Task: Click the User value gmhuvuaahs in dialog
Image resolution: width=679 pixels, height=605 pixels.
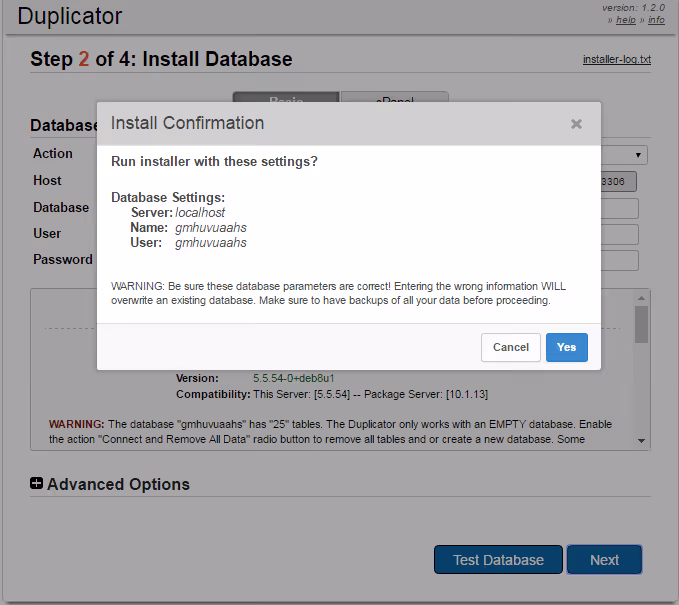Action: 211,243
